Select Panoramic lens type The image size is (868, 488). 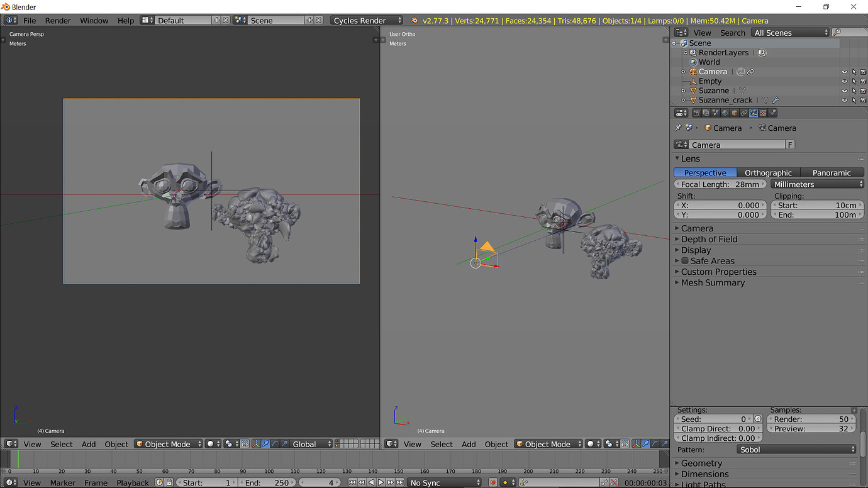pyautogui.click(x=832, y=172)
